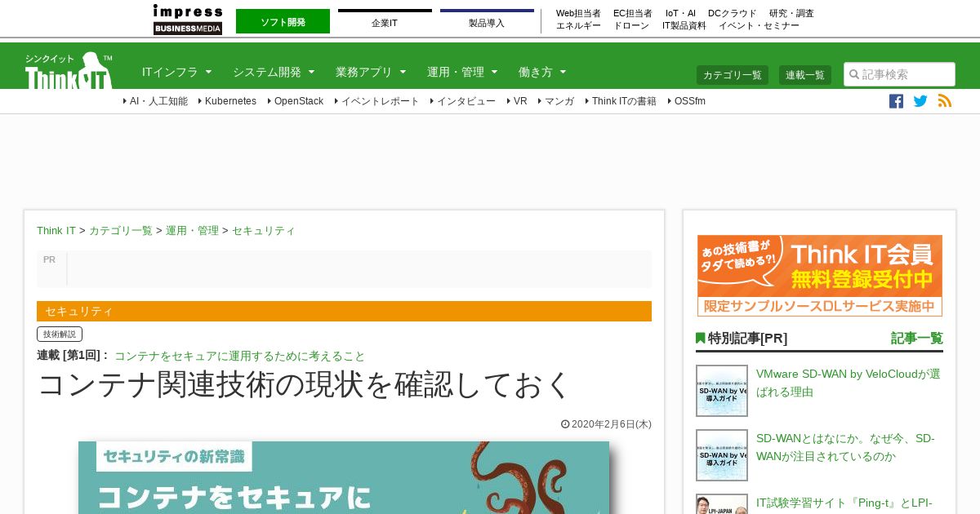Open article IT試験学習サイト『Ping-t』とLPI-
This screenshot has height=514, width=980.
(844, 503)
